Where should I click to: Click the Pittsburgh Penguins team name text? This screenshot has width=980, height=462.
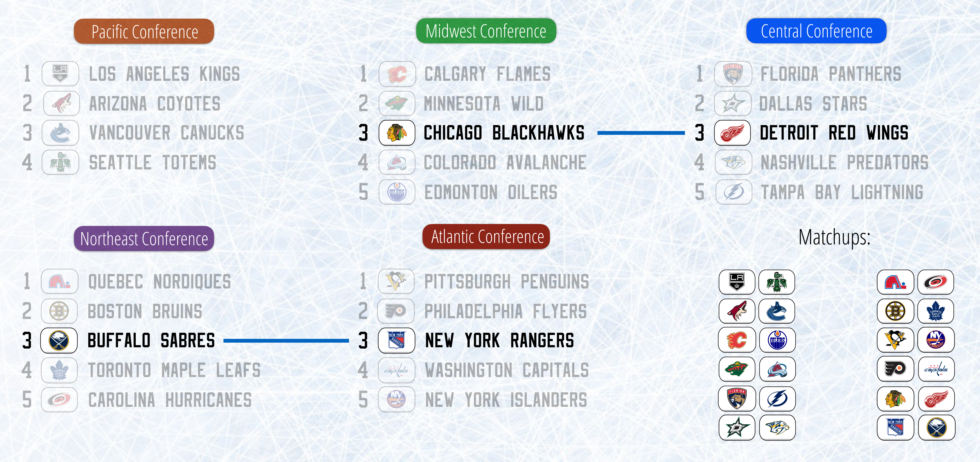coord(506,282)
